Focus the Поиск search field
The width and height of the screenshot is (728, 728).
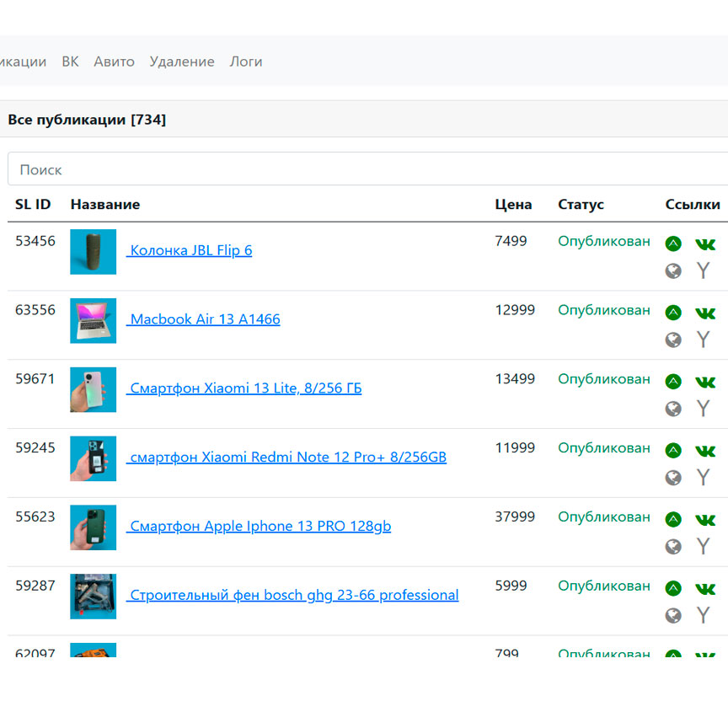click(x=367, y=169)
